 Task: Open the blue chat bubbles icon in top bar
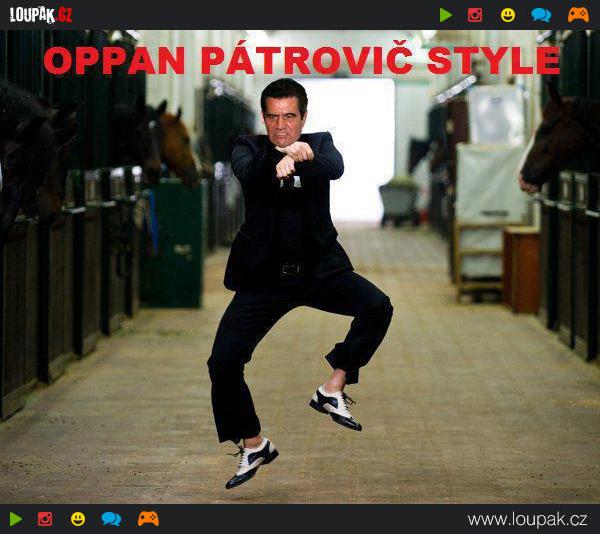[541, 15]
